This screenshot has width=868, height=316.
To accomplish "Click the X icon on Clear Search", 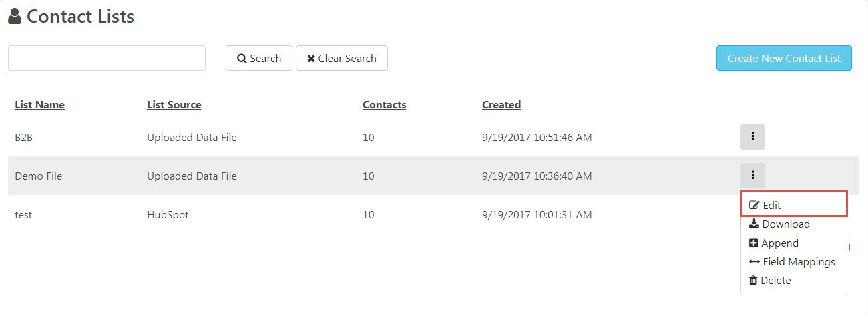I will click(310, 59).
